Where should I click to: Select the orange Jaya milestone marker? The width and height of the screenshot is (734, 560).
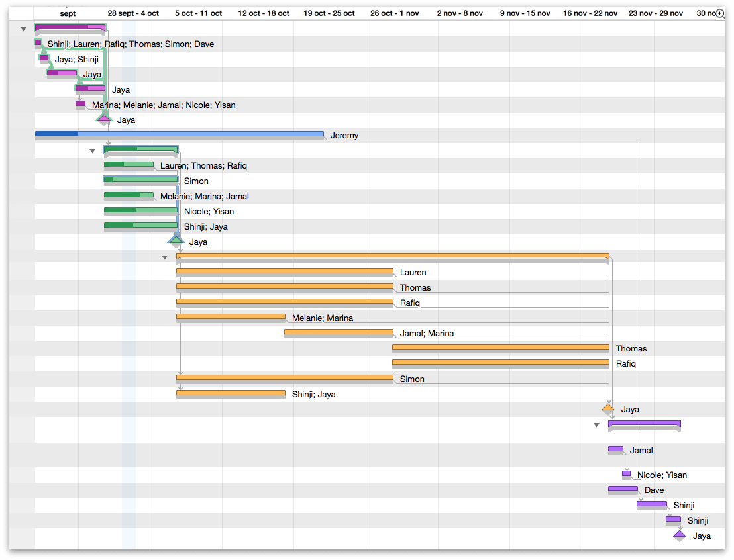[x=608, y=408]
